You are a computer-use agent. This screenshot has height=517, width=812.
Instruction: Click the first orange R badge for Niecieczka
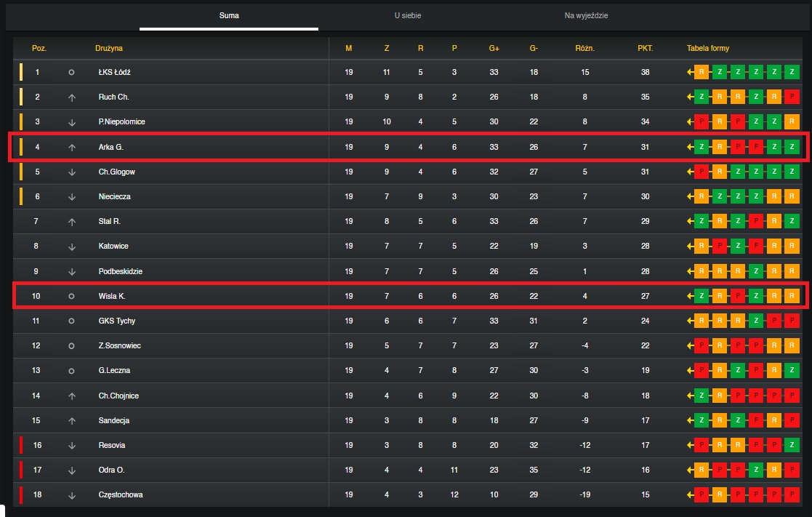[702, 196]
